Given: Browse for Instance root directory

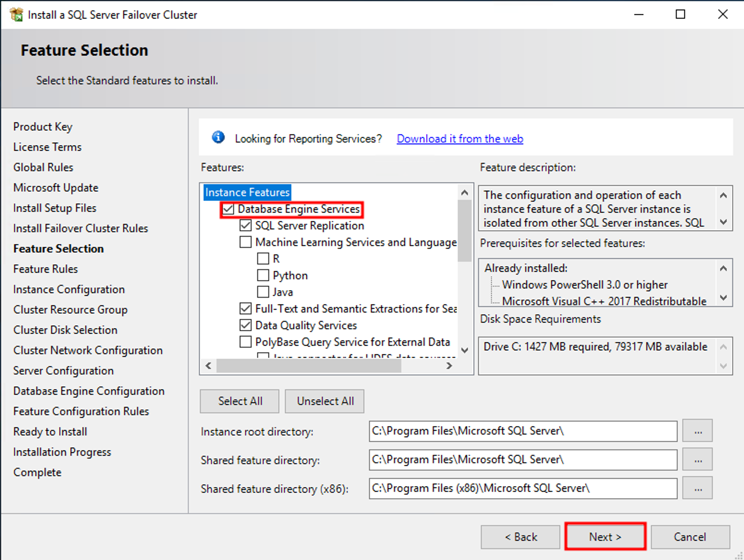Looking at the screenshot, I should point(698,431).
